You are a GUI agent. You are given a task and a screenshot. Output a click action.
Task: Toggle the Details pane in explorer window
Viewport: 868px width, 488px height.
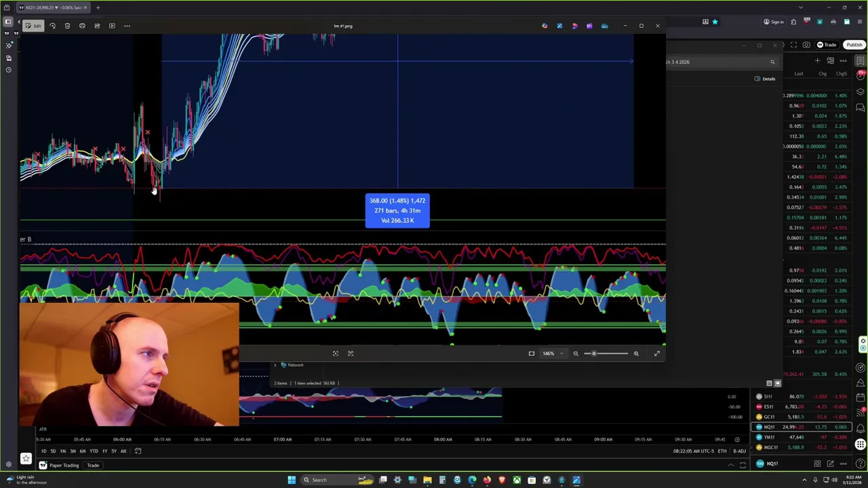point(765,79)
